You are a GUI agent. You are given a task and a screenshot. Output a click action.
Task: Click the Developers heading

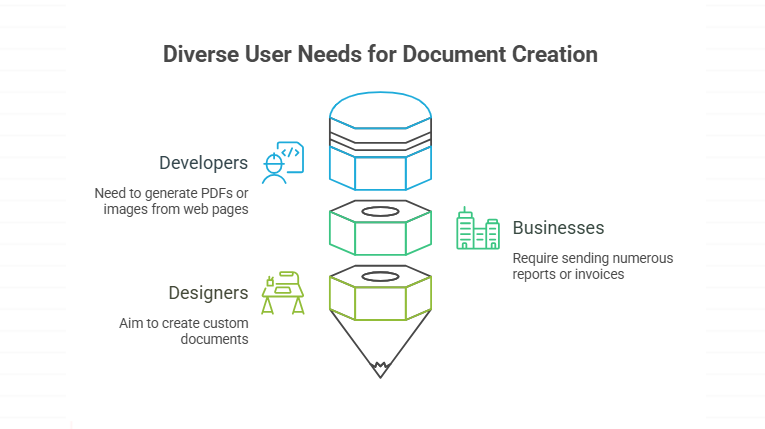(203, 162)
